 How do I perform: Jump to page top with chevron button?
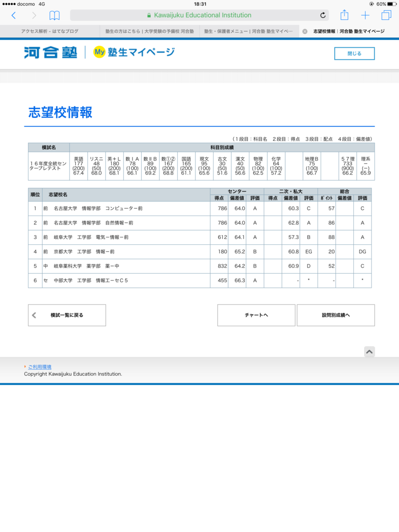pos(369,352)
